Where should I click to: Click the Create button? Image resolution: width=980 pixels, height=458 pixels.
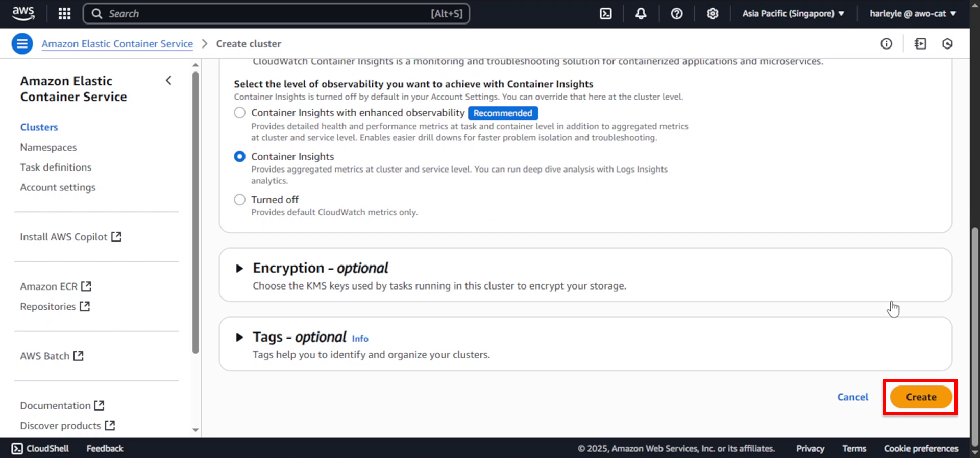coord(921,397)
